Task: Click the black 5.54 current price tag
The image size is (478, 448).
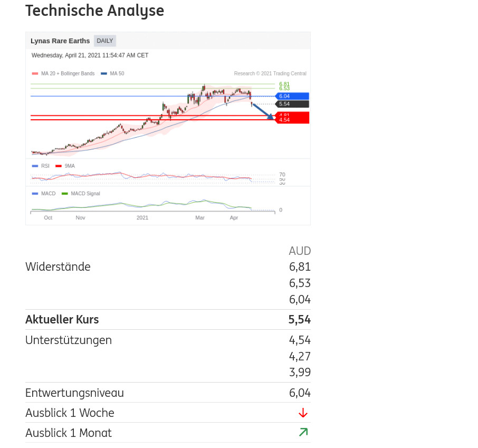Action: pos(292,104)
